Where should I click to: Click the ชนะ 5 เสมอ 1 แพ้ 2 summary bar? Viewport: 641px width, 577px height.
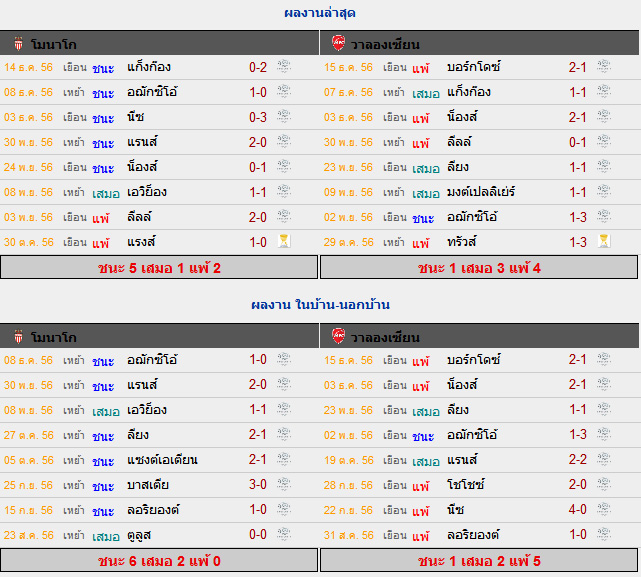pyautogui.click(x=159, y=267)
